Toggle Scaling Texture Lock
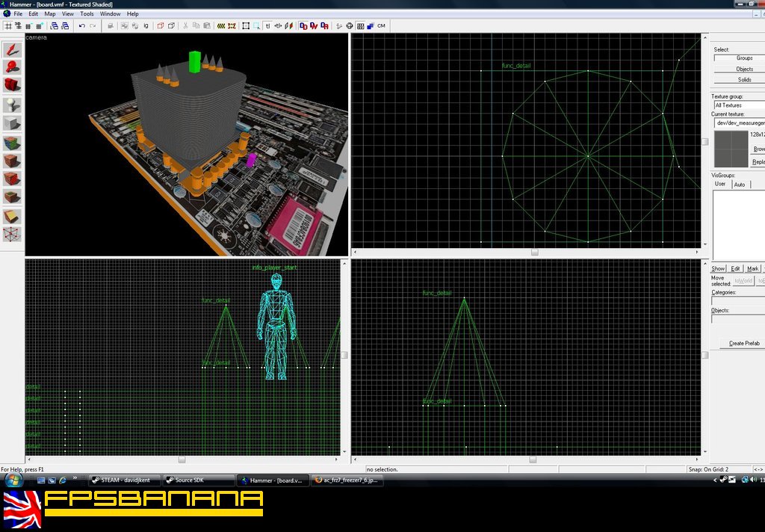 coord(278,26)
